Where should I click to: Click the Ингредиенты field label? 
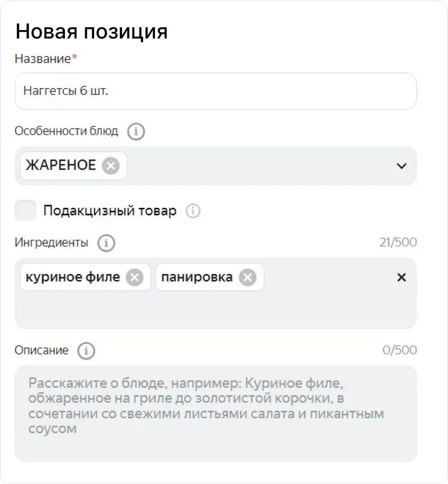(x=52, y=243)
